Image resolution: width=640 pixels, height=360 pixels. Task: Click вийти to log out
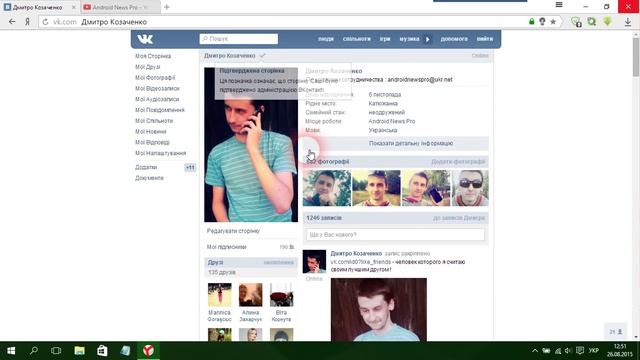(x=485, y=39)
